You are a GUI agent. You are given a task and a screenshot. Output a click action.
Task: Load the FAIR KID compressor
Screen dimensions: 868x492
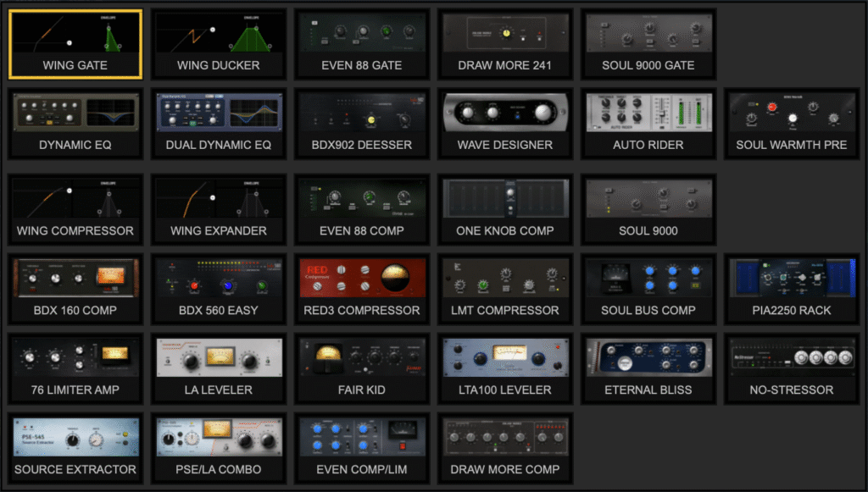click(362, 369)
